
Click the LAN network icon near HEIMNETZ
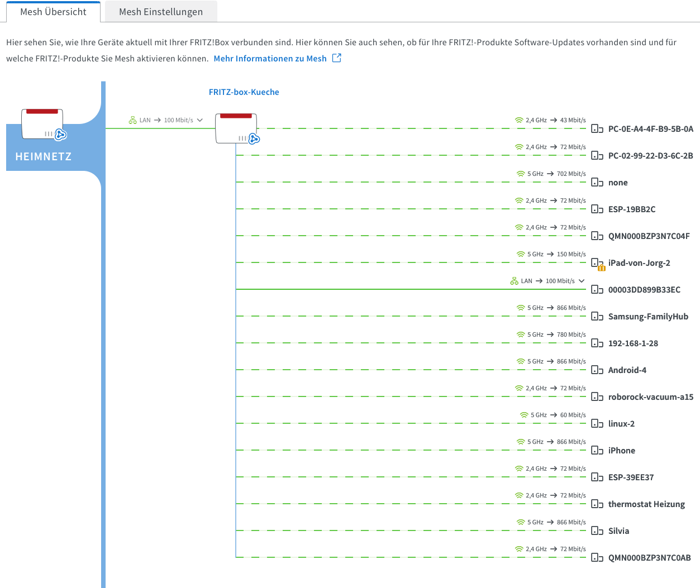click(x=132, y=120)
